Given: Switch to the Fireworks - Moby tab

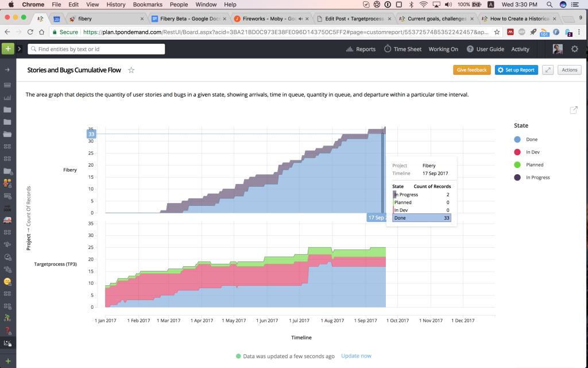Looking at the screenshot, I should tap(272, 18).
